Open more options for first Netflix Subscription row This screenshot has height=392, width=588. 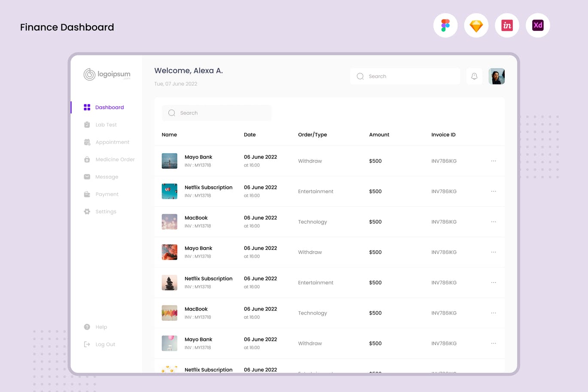[494, 191]
